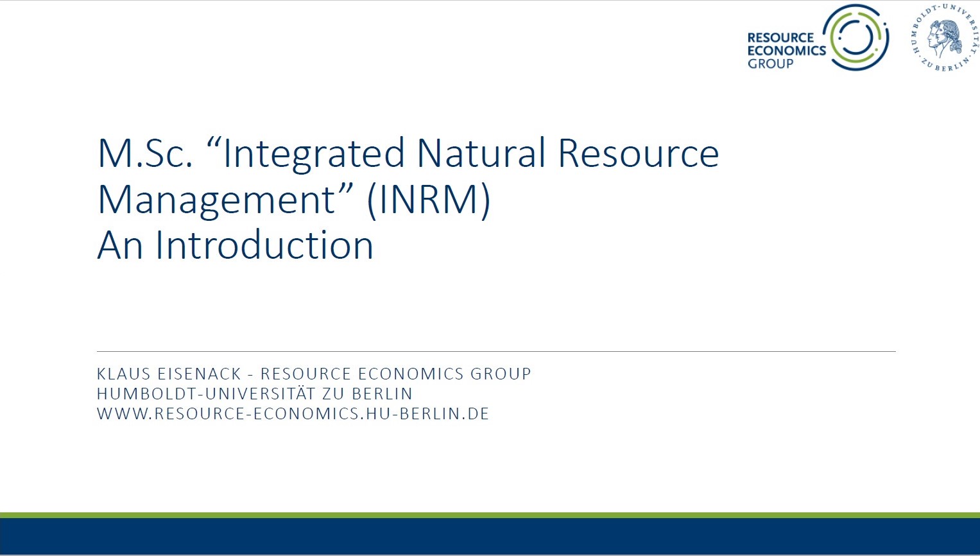Click 'Resource Economics Group' in the subtitle line

pyautogui.click(x=395, y=374)
